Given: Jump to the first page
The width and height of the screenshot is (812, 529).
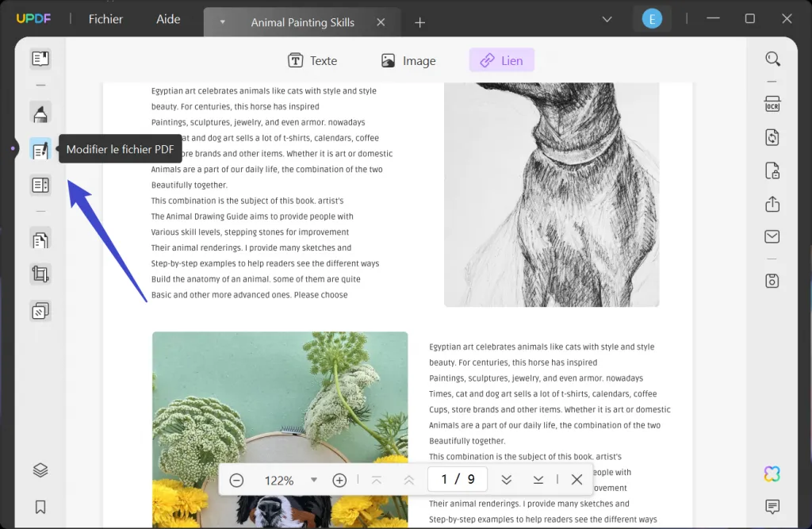Looking at the screenshot, I should 377,481.
